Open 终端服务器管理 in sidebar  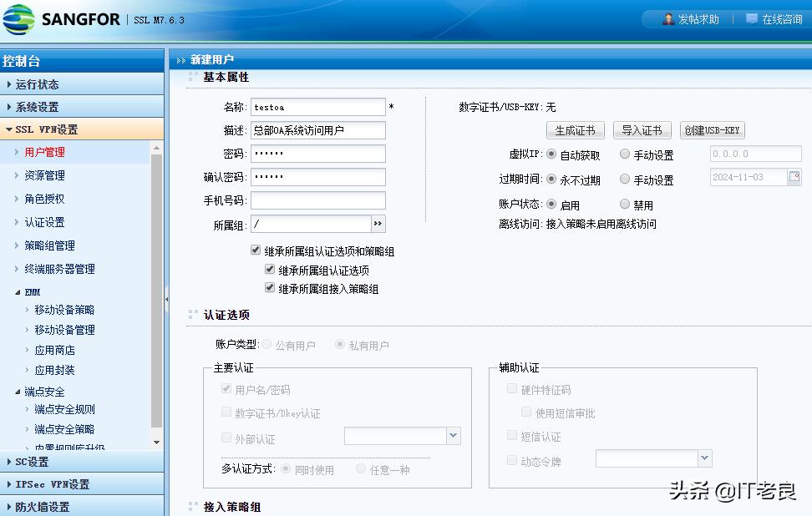[59, 269]
